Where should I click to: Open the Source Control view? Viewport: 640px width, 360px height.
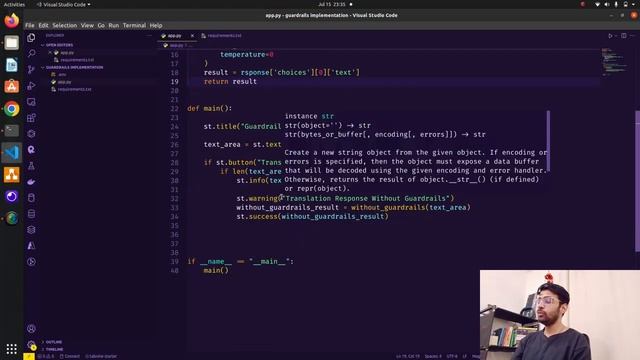tap(31, 69)
